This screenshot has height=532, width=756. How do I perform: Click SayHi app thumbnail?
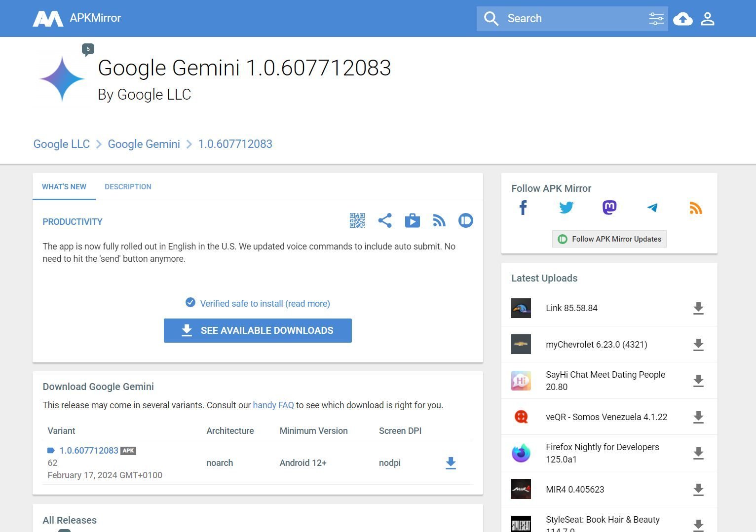click(x=521, y=381)
